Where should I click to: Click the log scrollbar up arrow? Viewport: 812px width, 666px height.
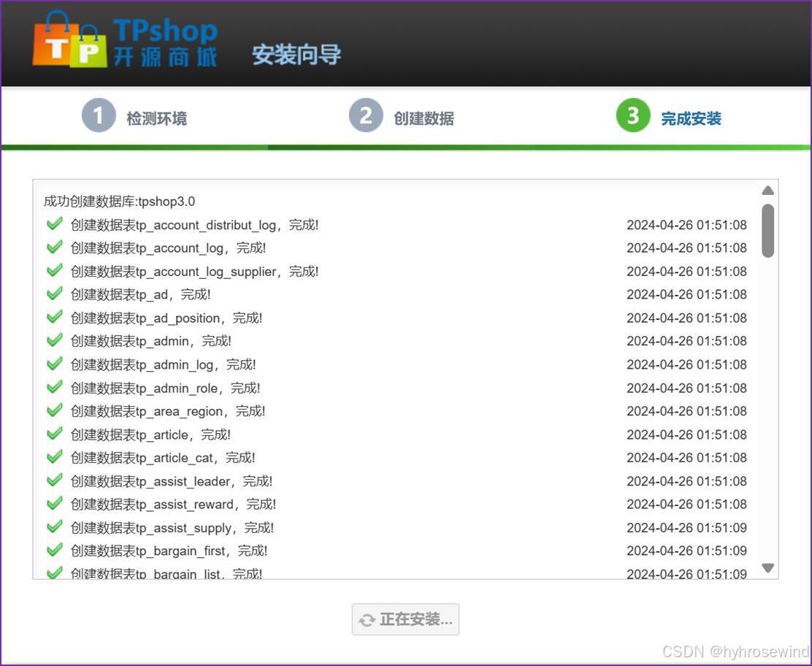(768, 191)
